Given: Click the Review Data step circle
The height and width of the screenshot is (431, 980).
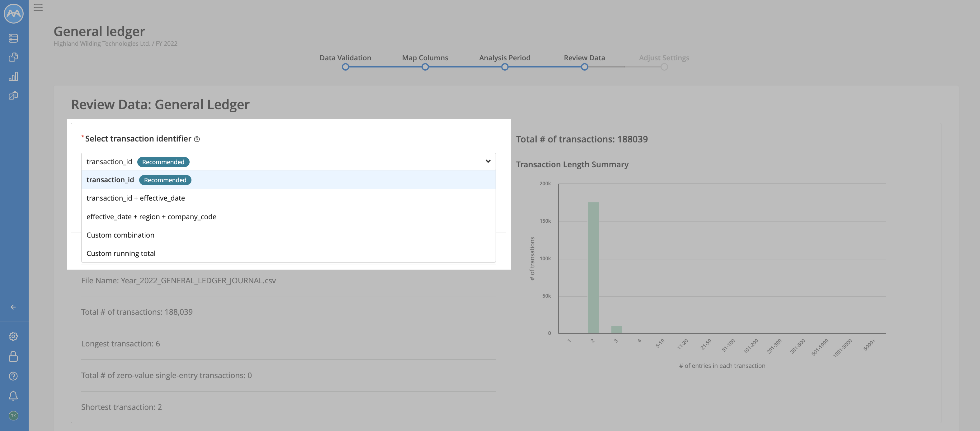Looking at the screenshot, I should (x=584, y=67).
